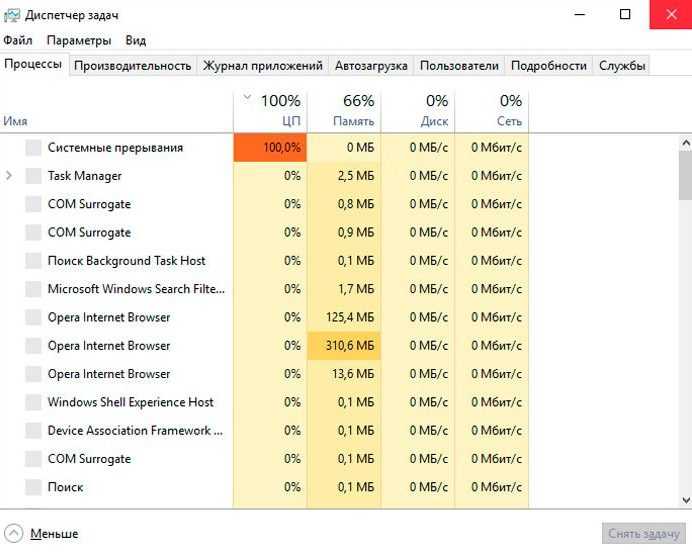Click the Меньше link text
Screen dimensions: 692x553
pyautogui.click(x=54, y=534)
